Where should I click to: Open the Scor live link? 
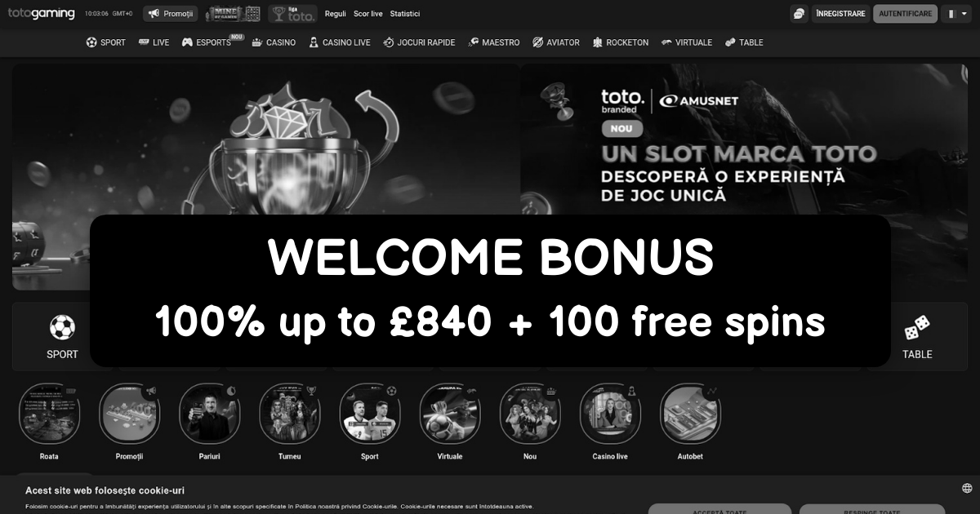click(x=367, y=14)
